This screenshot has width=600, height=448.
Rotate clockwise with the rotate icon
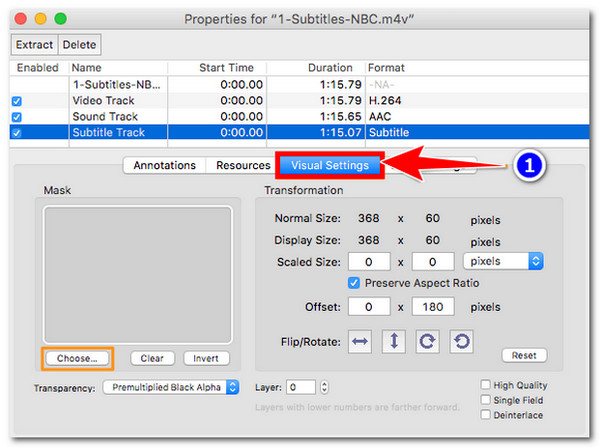click(427, 341)
